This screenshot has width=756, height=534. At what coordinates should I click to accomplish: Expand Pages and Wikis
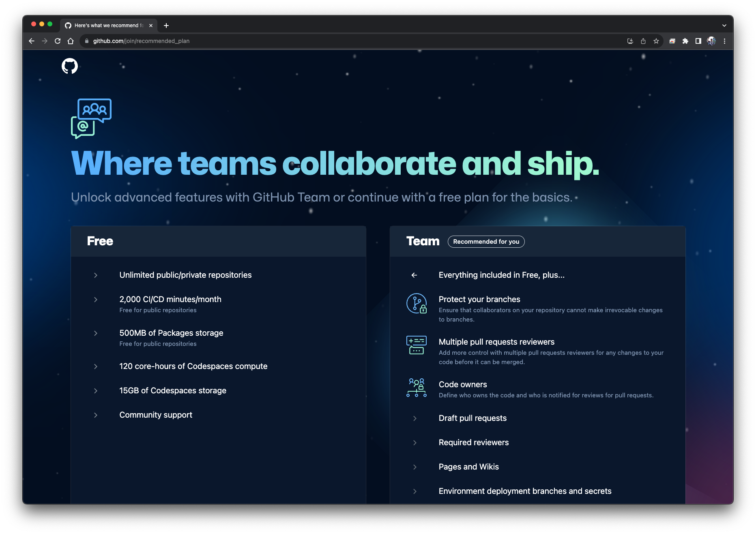415,467
